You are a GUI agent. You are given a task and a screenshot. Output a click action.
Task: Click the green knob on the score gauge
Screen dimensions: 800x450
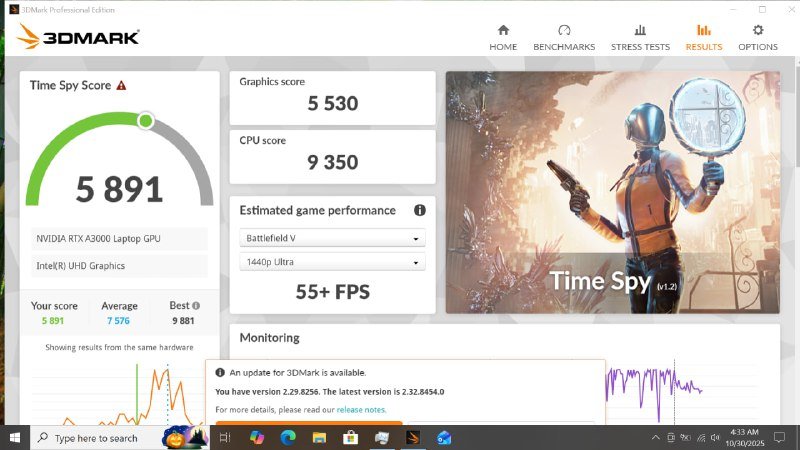146,120
